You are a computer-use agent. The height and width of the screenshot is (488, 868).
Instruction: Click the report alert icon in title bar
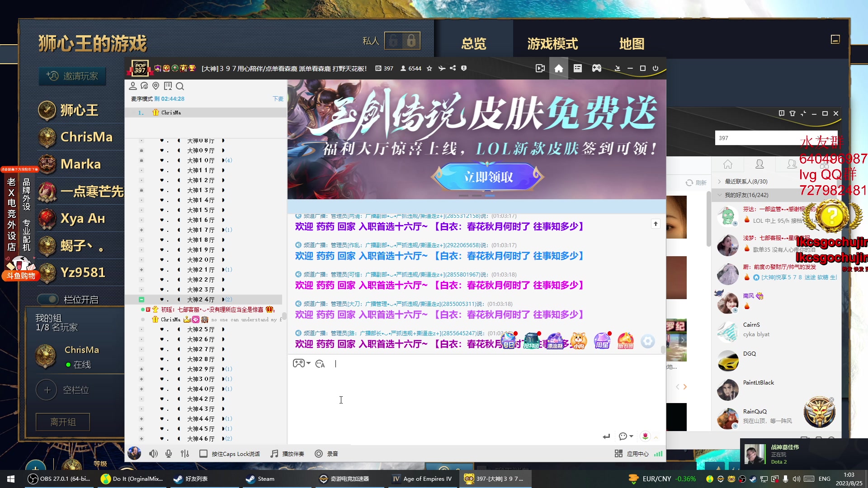click(464, 68)
